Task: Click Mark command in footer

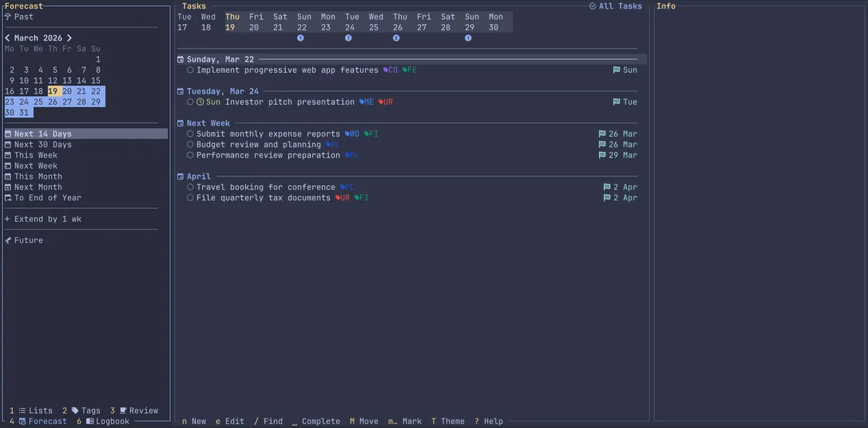Action: tap(405, 421)
